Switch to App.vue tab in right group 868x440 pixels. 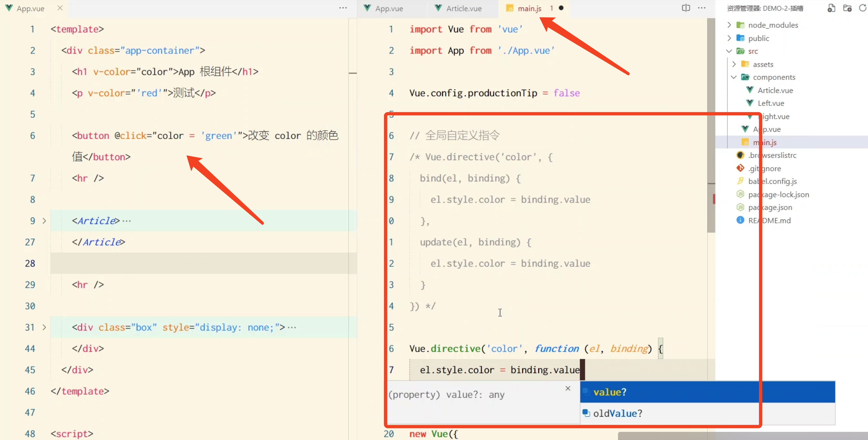coord(389,8)
